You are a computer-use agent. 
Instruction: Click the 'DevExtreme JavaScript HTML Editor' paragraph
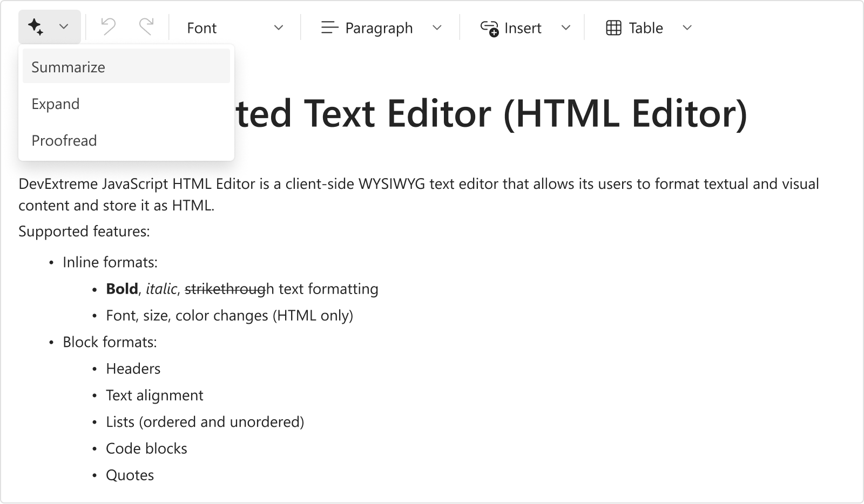418,194
